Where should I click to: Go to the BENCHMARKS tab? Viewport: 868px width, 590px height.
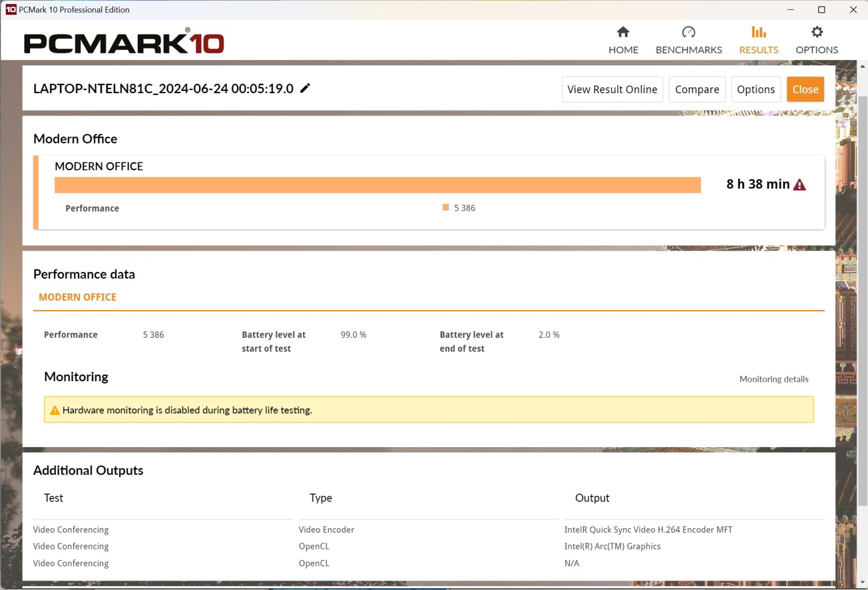point(689,40)
